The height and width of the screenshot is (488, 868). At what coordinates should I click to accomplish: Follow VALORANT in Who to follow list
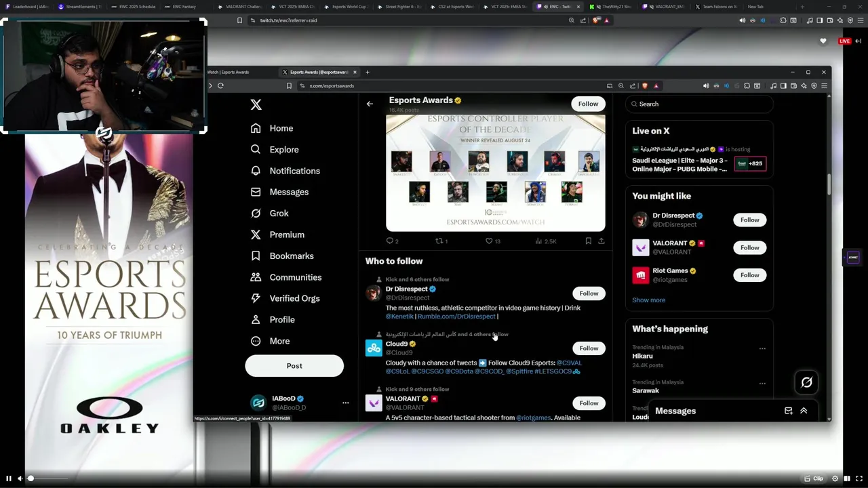[x=589, y=403]
